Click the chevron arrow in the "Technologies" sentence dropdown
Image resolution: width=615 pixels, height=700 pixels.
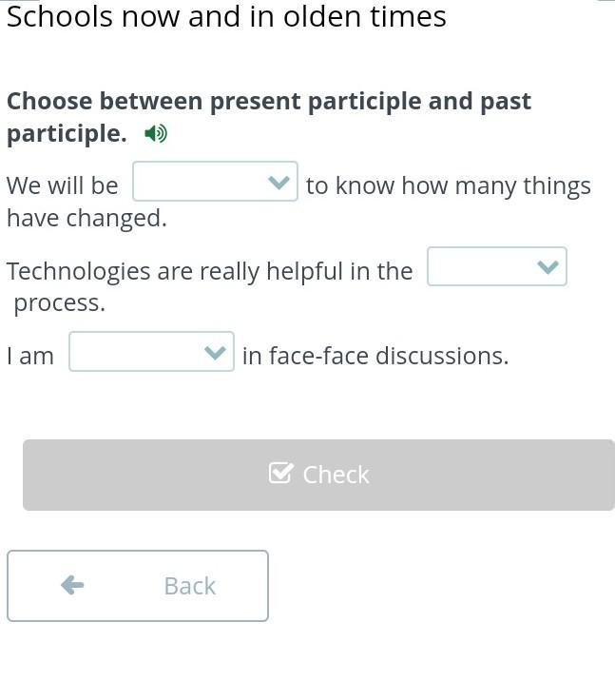tap(548, 267)
